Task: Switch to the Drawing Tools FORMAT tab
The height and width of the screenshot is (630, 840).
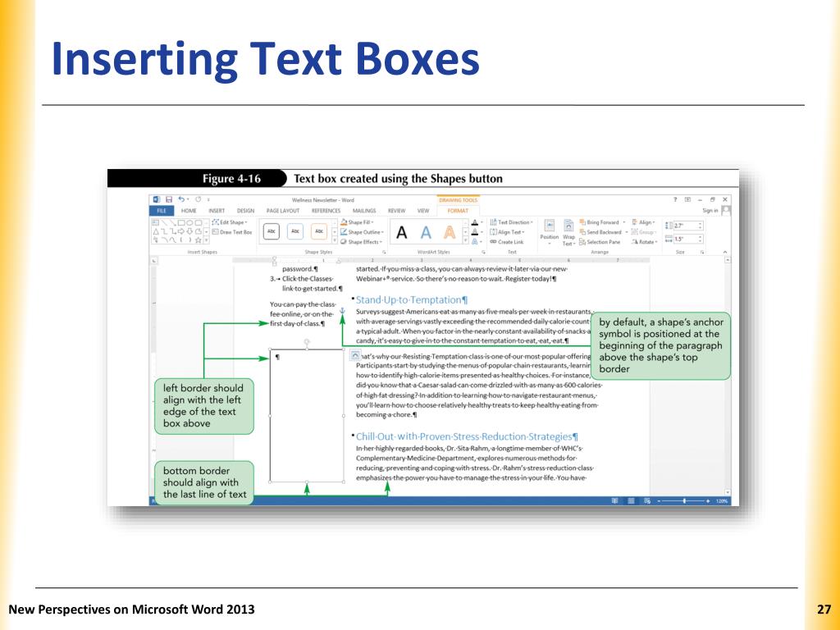Action: click(x=458, y=211)
